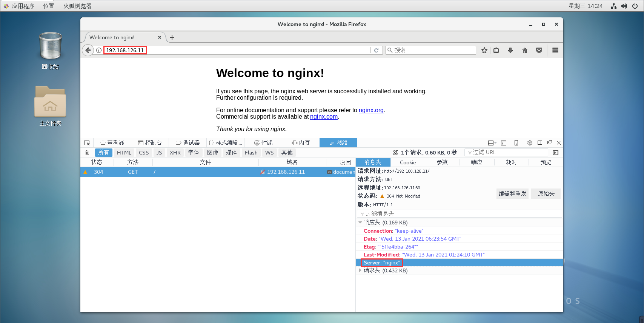The image size is (644, 323).
Task: Toggle the Flash request filter
Action: click(251, 153)
